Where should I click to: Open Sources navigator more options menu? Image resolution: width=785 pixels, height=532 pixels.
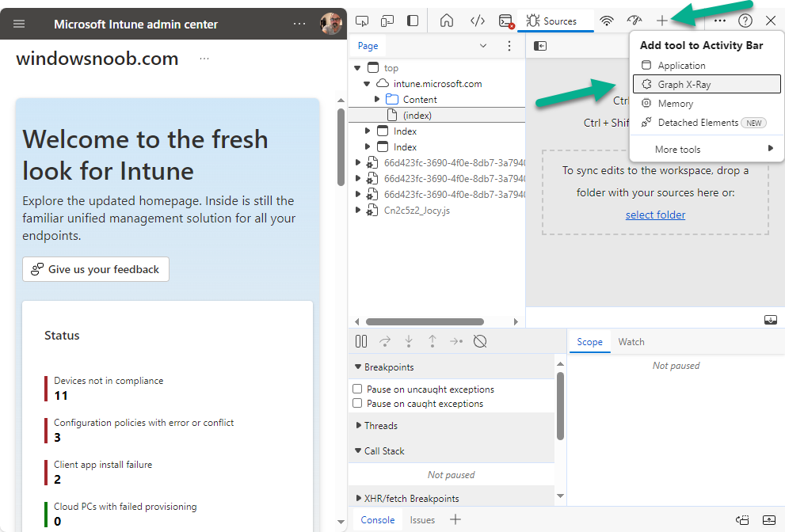509,46
